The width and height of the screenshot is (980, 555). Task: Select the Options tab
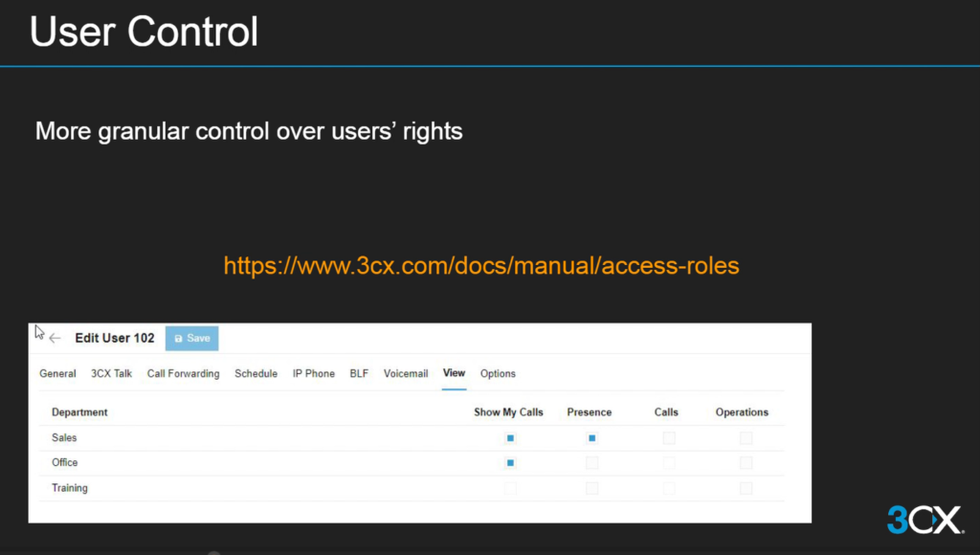[x=498, y=373]
